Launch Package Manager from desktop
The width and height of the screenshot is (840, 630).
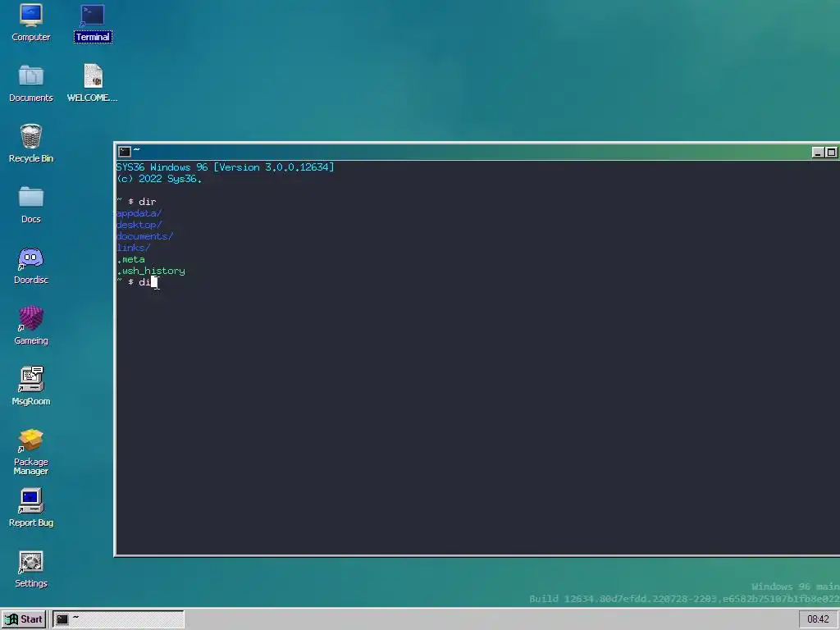(31, 452)
